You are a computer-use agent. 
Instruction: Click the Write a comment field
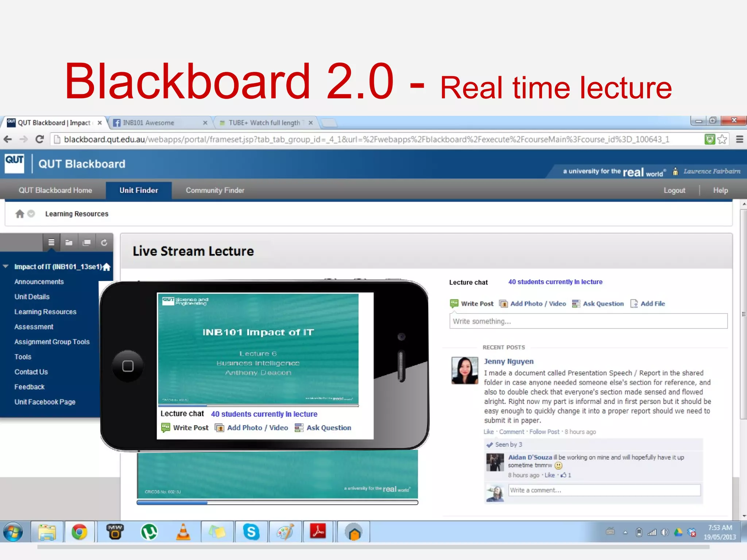coord(604,490)
